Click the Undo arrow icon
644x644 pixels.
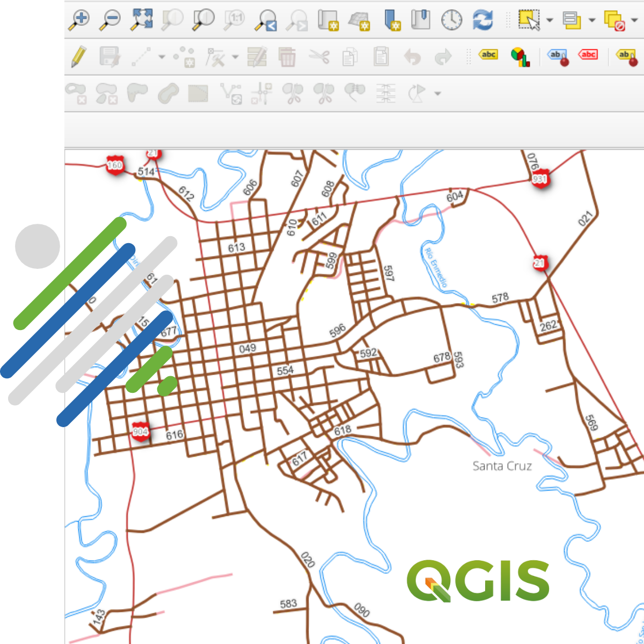tap(412, 57)
